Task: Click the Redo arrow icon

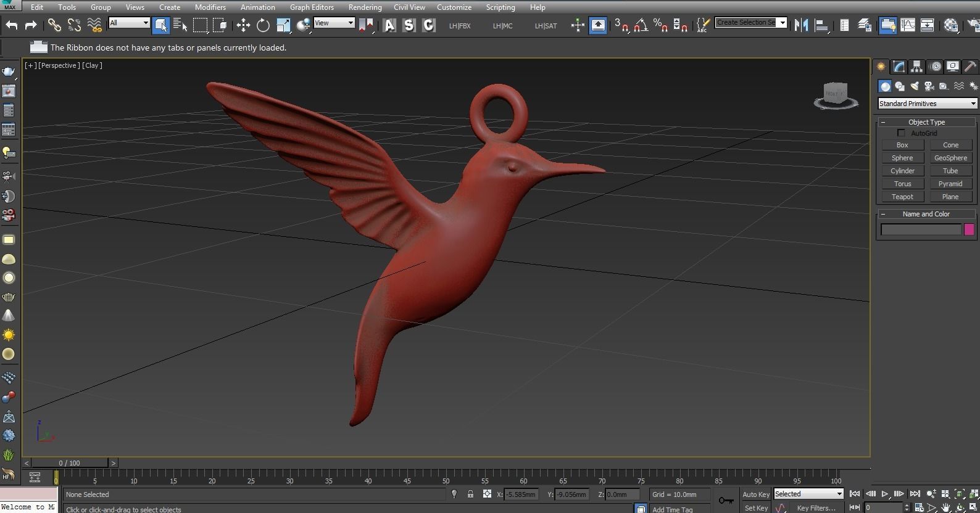Action: point(31,25)
